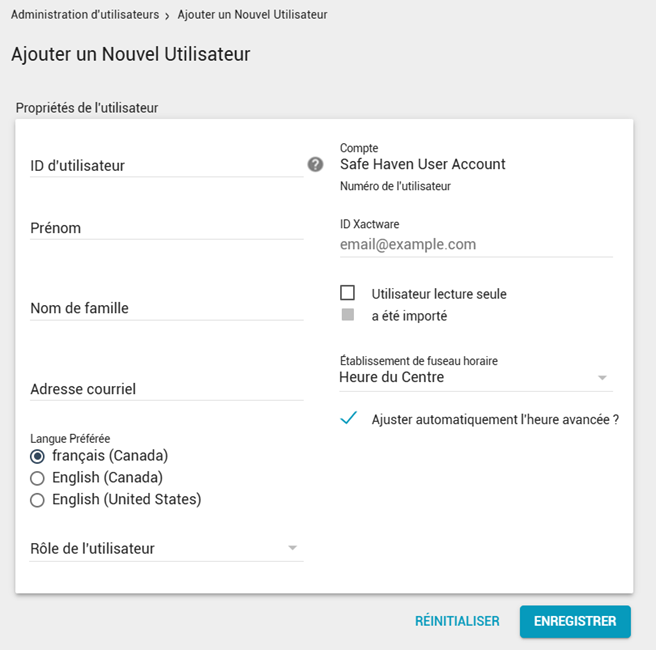
Task: Select the English (United States) radio button
Action: (x=38, y=500)
